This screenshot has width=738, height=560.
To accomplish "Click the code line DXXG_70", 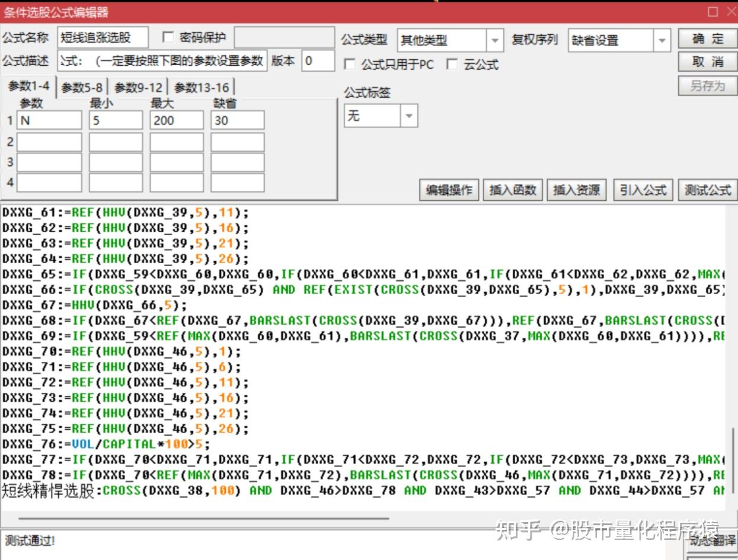I will (x=122, y=351).
